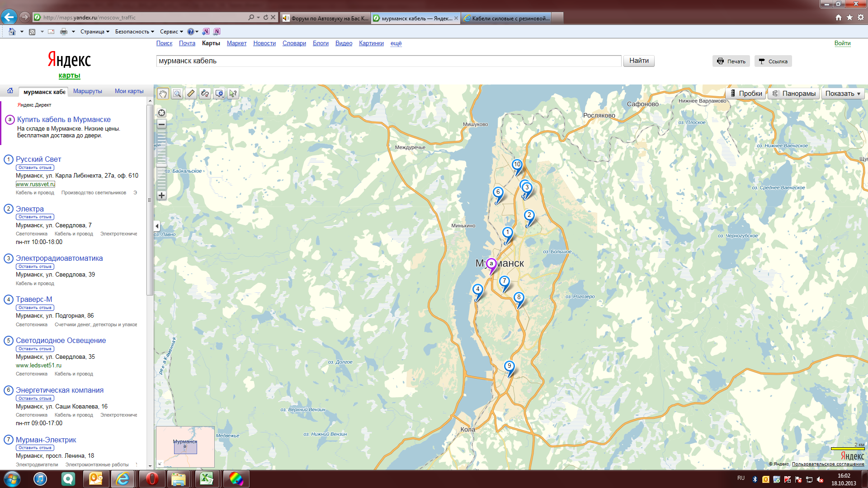Click the Печать print button

[x=731, y=61]
